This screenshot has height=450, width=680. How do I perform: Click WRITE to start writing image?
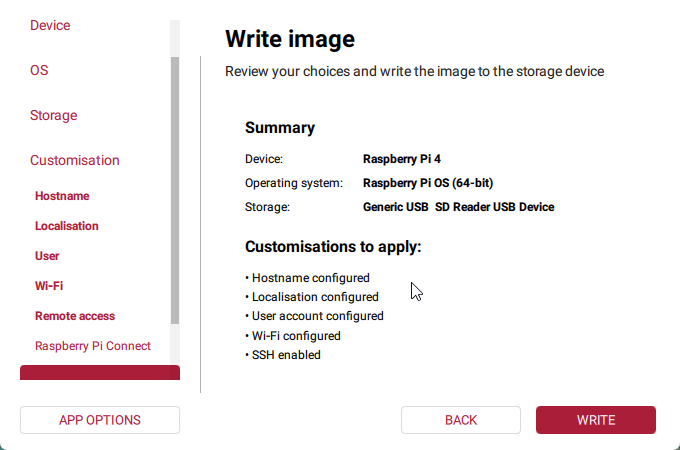pyautogui.click(x=596, y=420)
